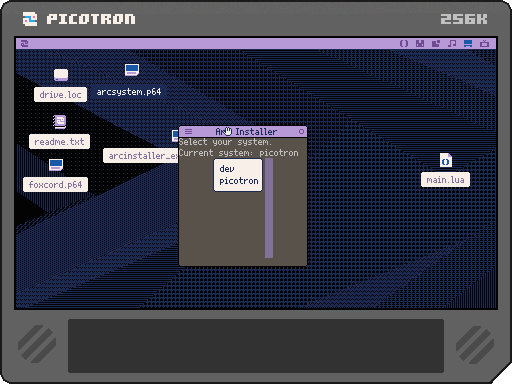Select the arcinstaller label on desktop
This screenshot has width=512, height=384.
tap(141, 156)
